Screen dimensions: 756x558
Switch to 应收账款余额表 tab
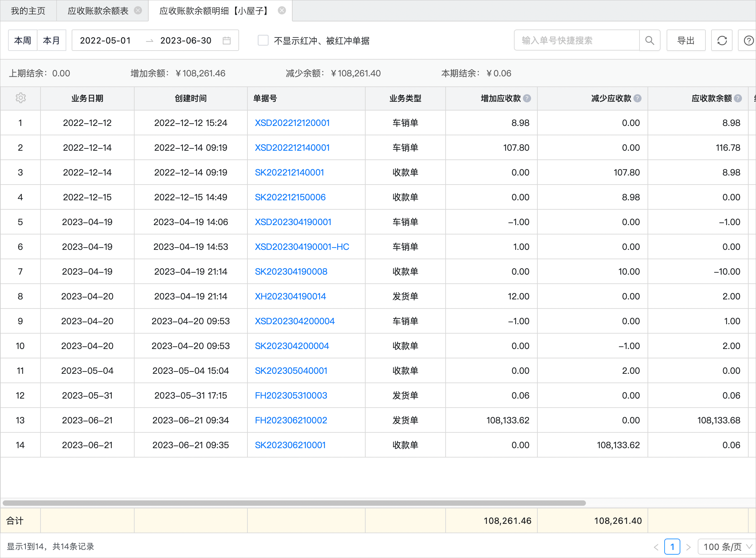point(98,11)
